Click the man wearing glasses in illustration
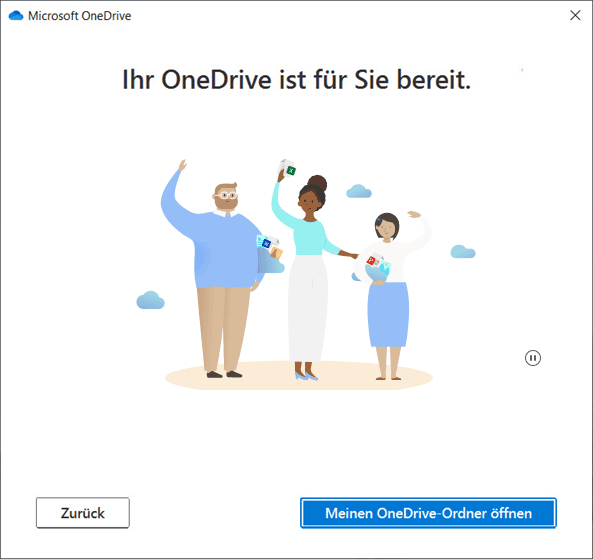This screenshot has width=593, height=559. point(216,269)
